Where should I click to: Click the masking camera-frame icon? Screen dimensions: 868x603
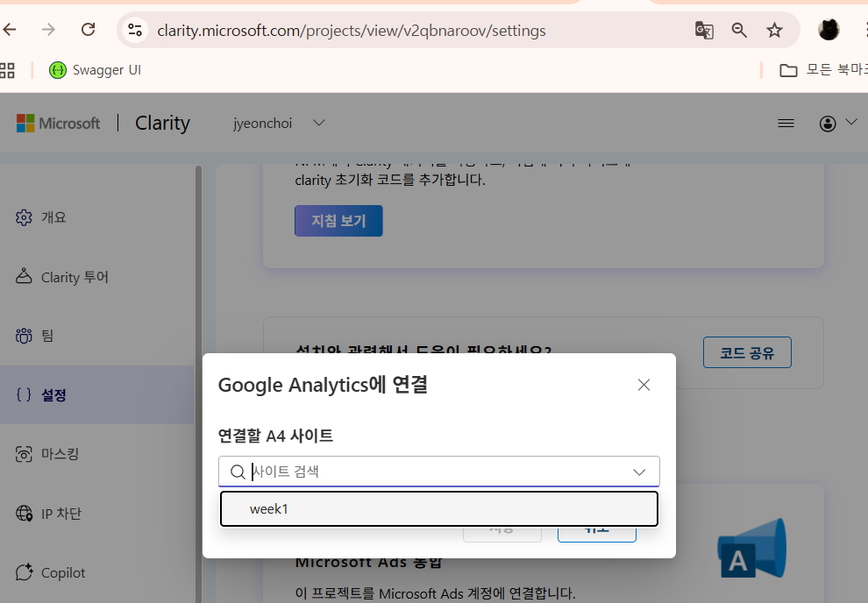coord(24,454)
